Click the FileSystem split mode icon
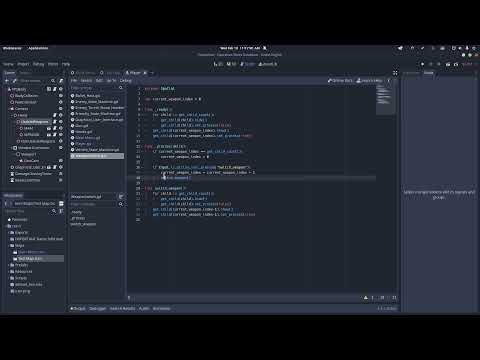 tap(61, 203)
